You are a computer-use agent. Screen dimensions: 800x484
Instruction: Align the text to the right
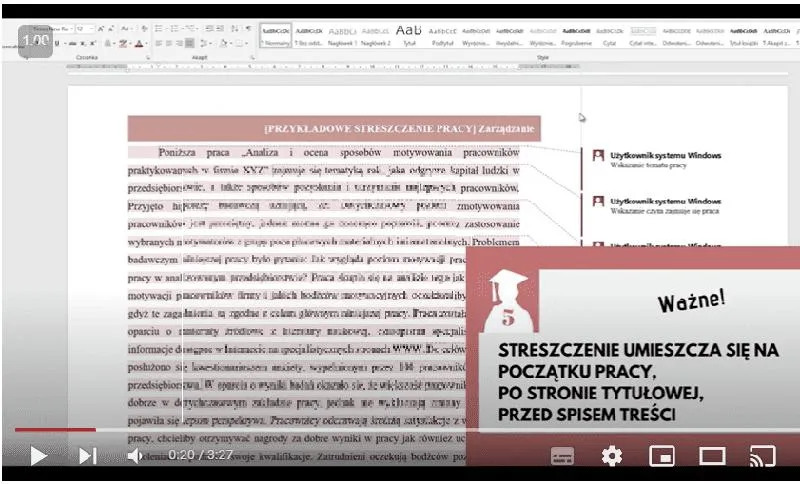[179, 44]
